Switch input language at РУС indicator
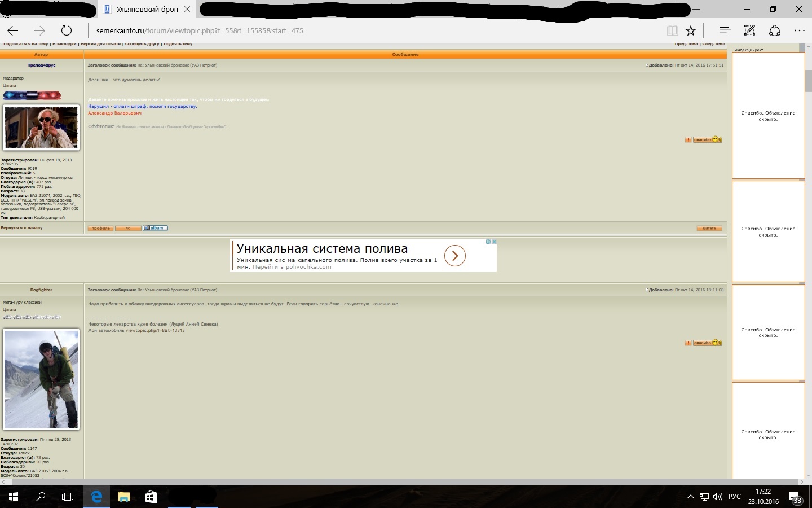The image size is (812, 508). pyautogui.click(x=735, y=497)
